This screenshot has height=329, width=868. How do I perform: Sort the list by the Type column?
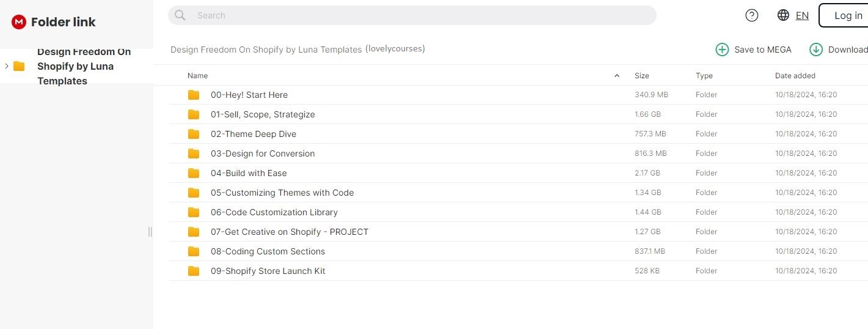click(x=704, y=76)
